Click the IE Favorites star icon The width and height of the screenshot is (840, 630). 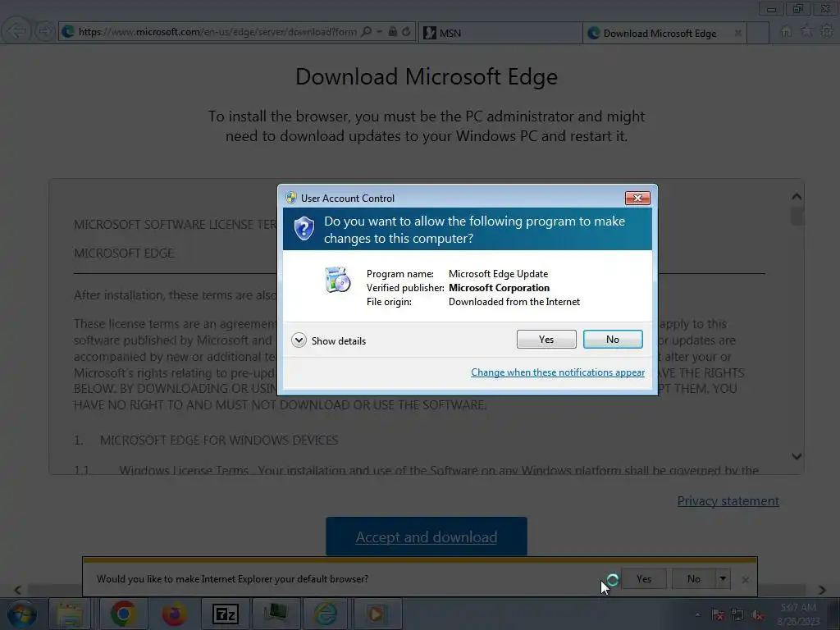coord(806,32)
